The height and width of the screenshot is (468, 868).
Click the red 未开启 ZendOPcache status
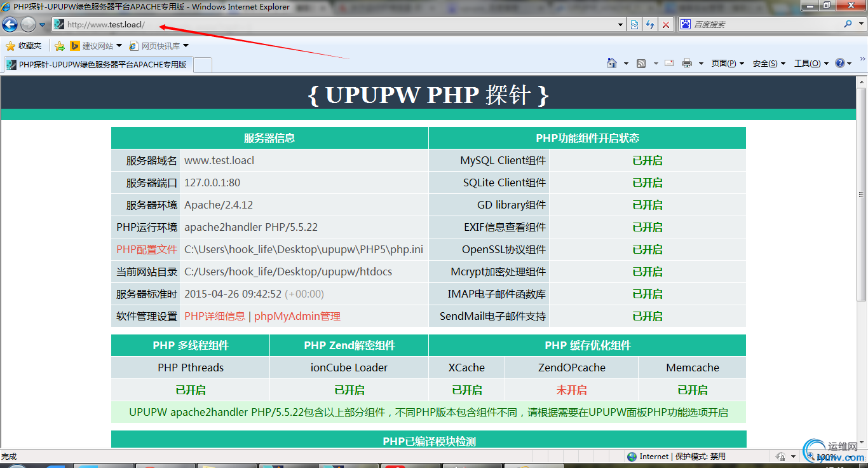pyautogui.click(x=571, y=390)
